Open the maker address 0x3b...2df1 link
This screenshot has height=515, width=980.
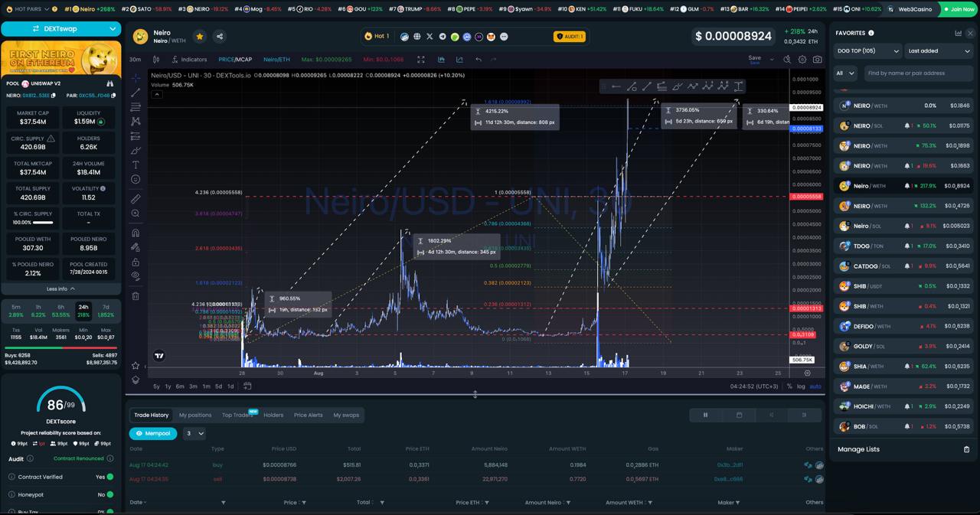tap(730, 464)
